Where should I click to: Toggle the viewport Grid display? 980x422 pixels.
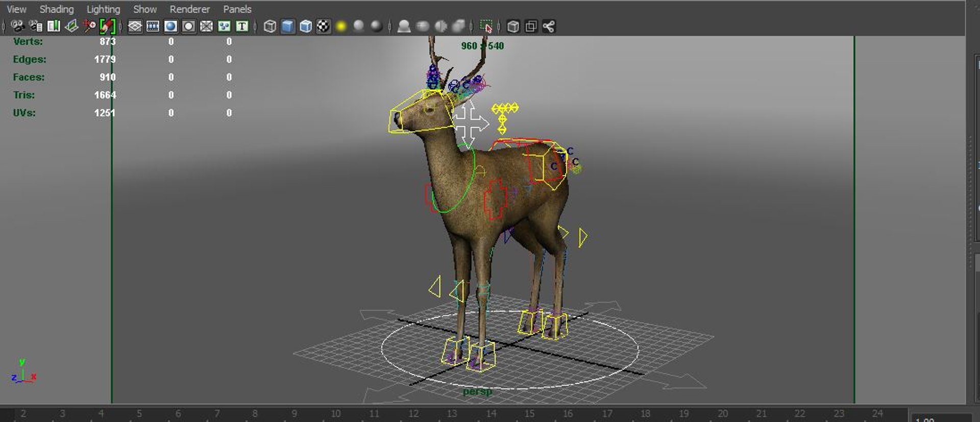click(135, 26)
